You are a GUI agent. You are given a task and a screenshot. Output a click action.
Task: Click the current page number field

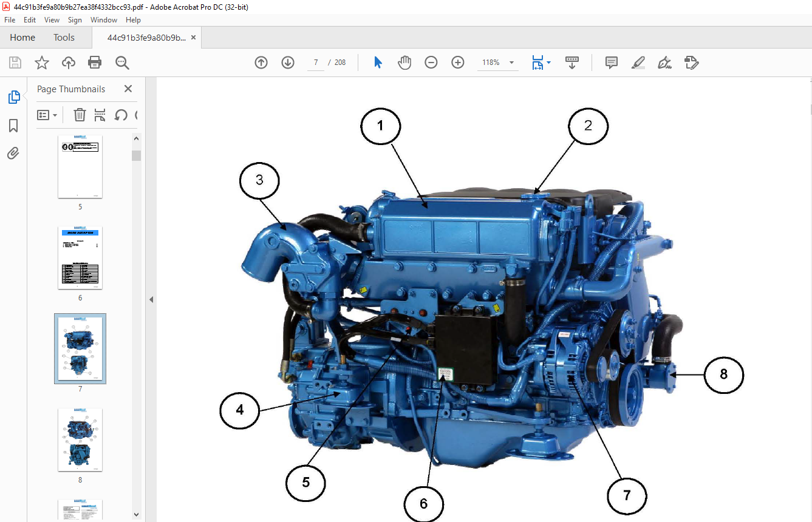(316, 63)
